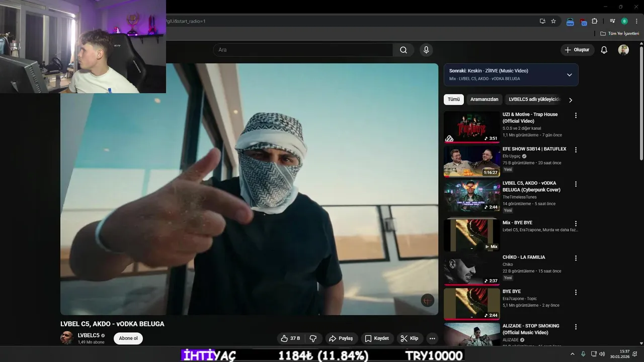The image size is (644, 362).
Task: Like the video with thumbs up 37 B
Action: click(x=290, y=338)
